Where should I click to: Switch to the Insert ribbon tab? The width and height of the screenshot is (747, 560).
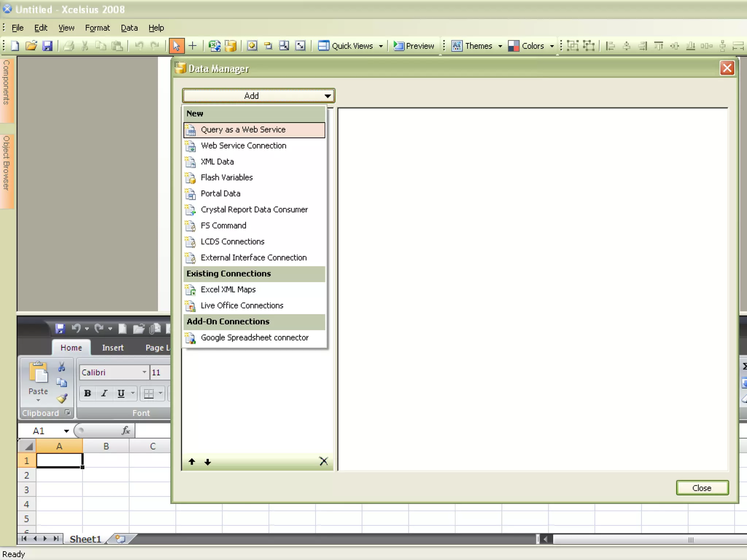point(113,348)
